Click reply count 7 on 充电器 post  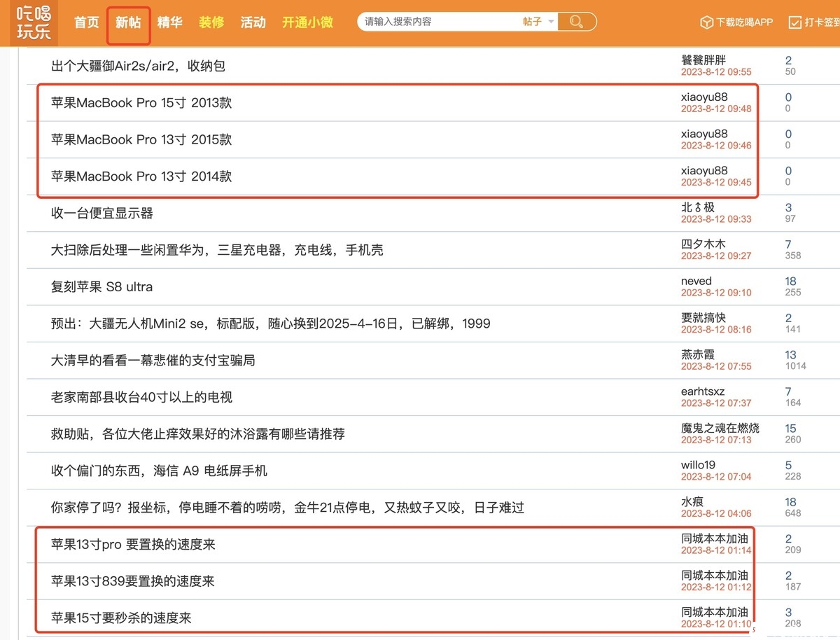tap(788, 244)
